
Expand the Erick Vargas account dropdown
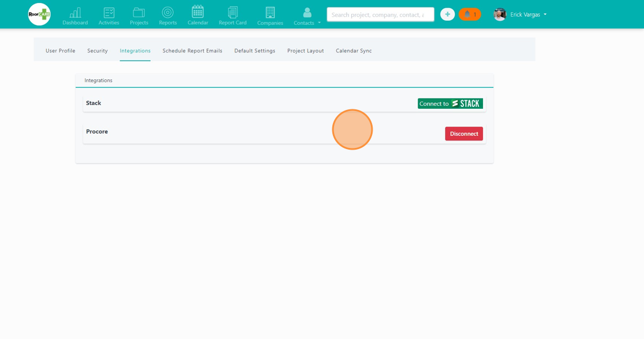[520, 14]
